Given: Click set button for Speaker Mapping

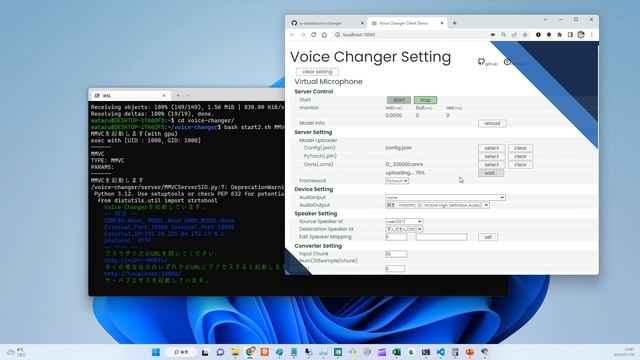Looking at the screenshot, I should point(488,237).
